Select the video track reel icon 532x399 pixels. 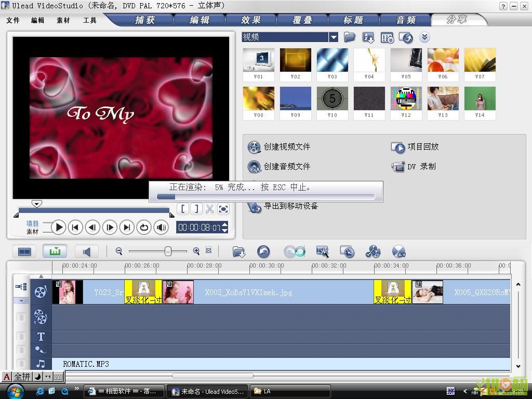[41, 291]
